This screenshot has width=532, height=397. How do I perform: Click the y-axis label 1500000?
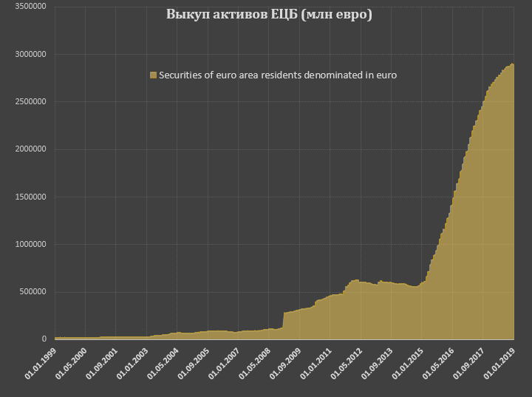(x=30, y=197)
